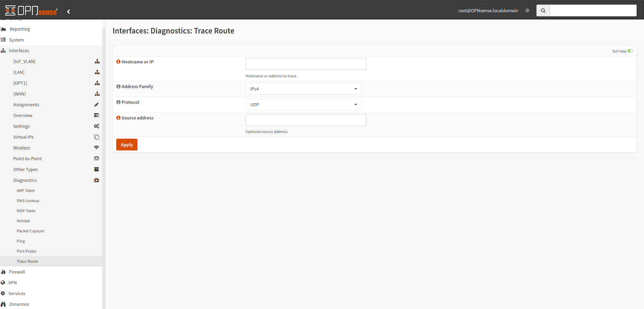Click the OPNsense logo
The width and height of the screenshot is (644, 309).
coord(31,10)
